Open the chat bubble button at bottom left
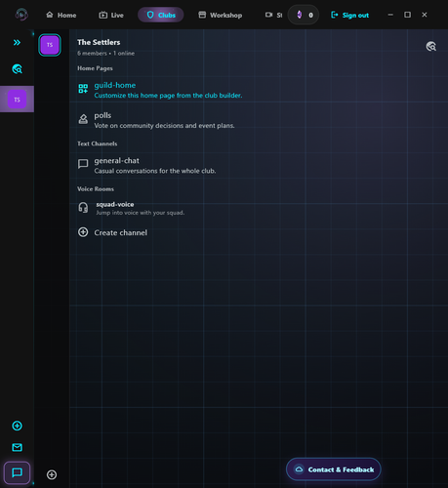 coord(17,472)
